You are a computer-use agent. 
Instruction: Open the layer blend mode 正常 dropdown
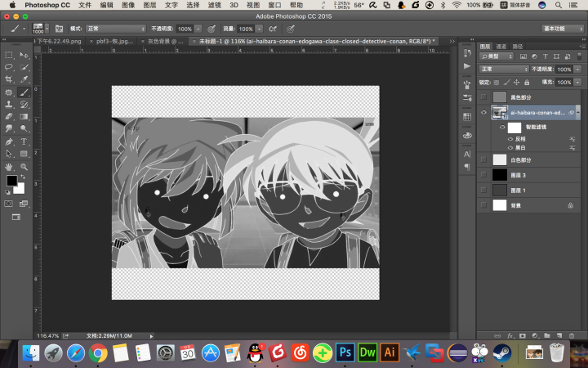point(504,69)
